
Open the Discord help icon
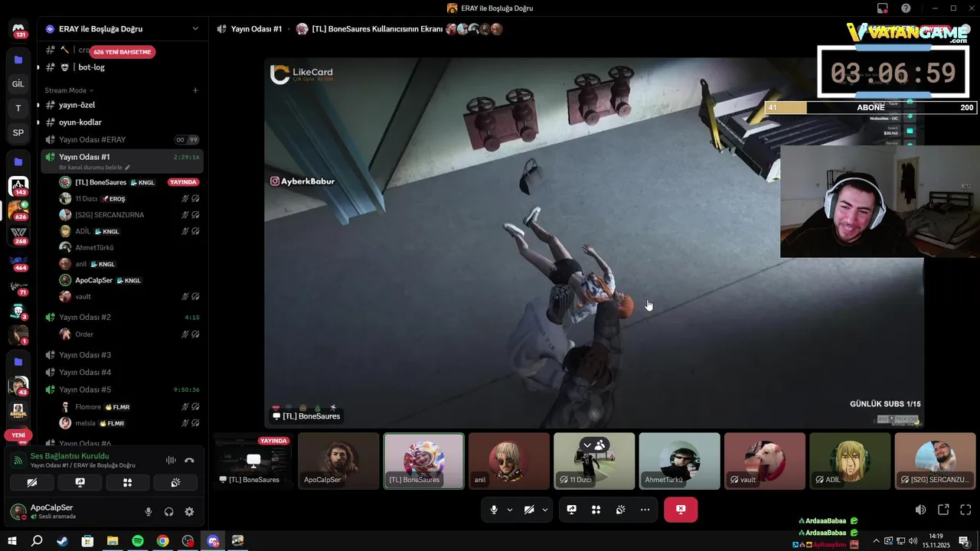[906, 8]
